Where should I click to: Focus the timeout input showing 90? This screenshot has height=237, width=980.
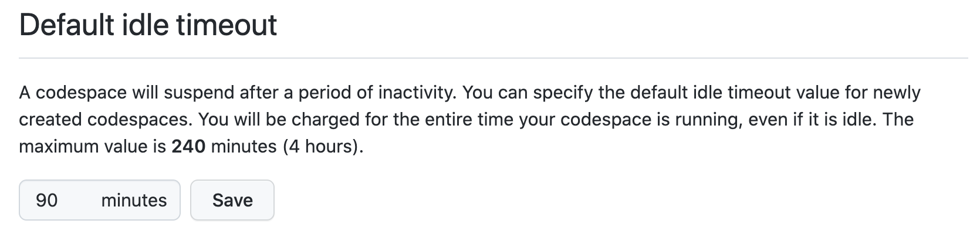[x=47, y=200]
